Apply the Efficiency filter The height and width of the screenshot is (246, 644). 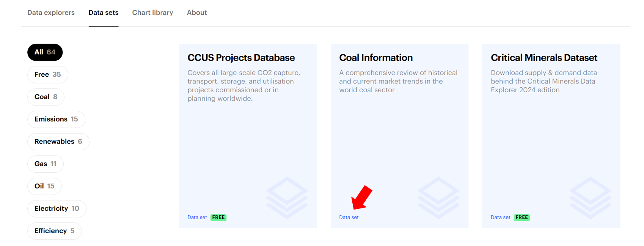pos(54,231)
